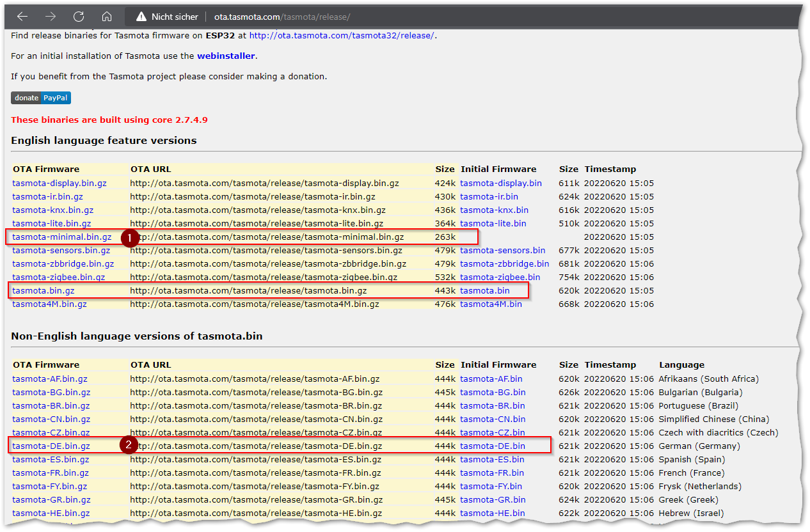Open initial firmware link tasmota-AF.bin
Viewport: 810px width, 532px height.
pyautogui.click(x=491, y=379)
